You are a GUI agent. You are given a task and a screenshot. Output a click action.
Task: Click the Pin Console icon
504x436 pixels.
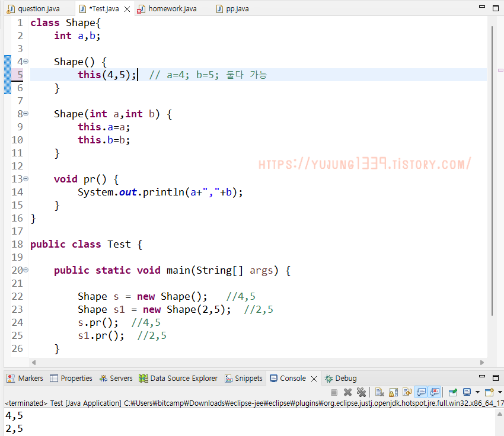[x=453, y=392]
